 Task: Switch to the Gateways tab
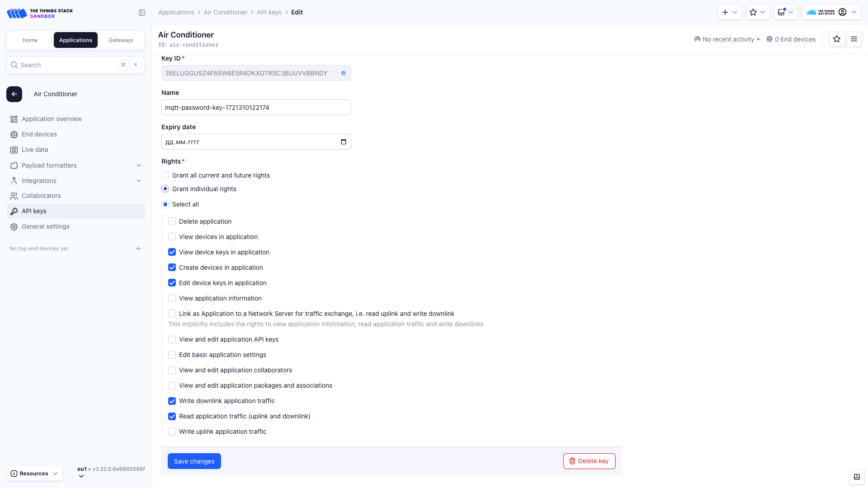(121, 40)
